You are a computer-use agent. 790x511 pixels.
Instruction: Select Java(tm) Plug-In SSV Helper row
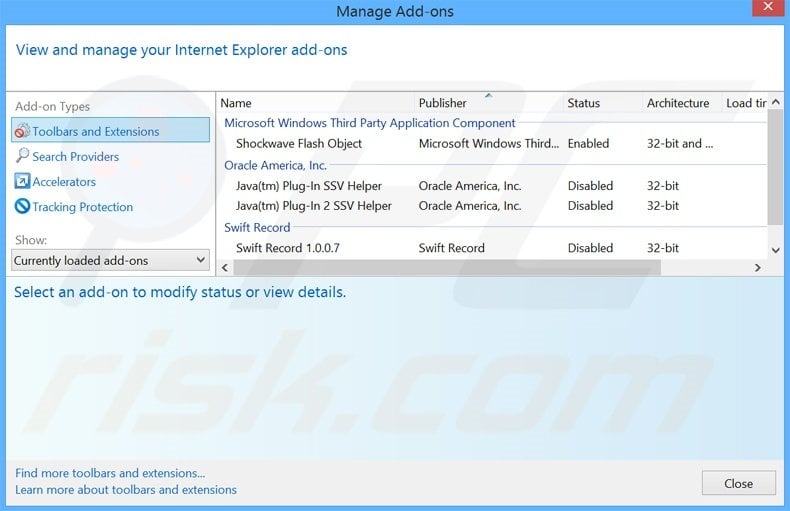pyautogui.click(x=309, y=186)
